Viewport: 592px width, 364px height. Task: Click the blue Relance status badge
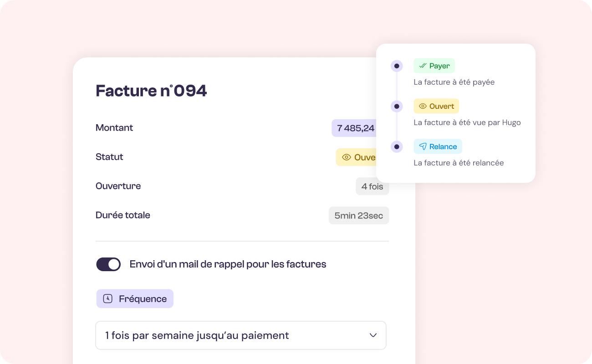click(438, 147)
